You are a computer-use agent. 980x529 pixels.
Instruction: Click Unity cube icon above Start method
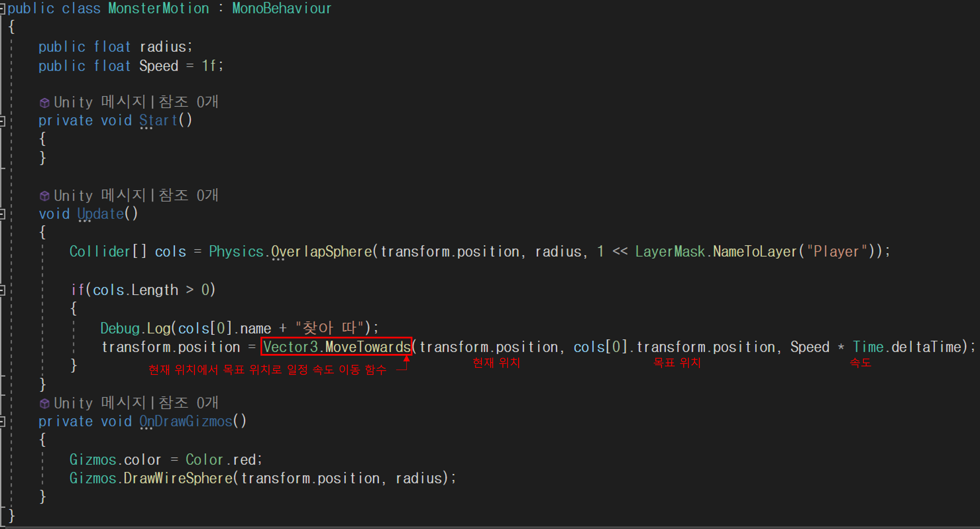(44, 103)
